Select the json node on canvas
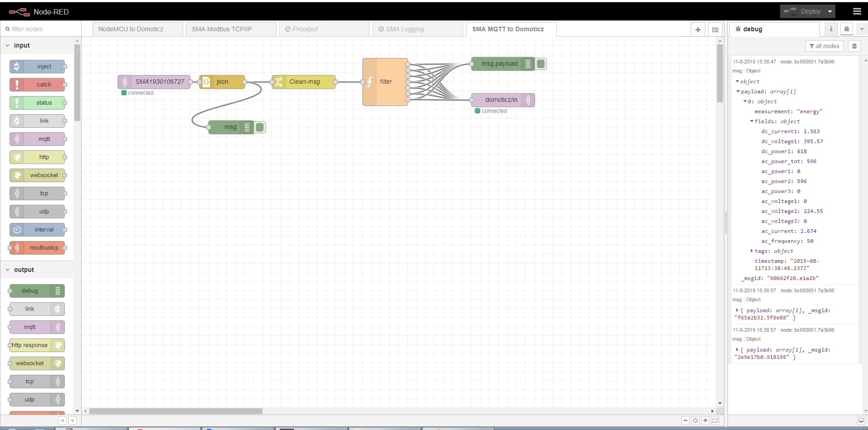 (222, 82)
